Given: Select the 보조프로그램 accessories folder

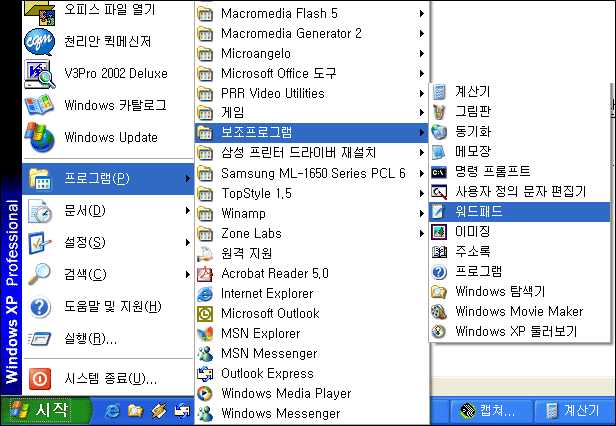Looking at the screenshot, I should point(312,132).
